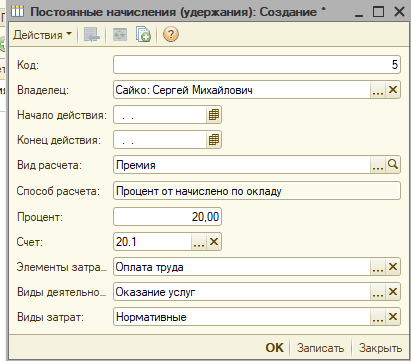Maximize the Постоянные начисления window
Viewport: 411px width, 361px height.
[x=378, y=12]
